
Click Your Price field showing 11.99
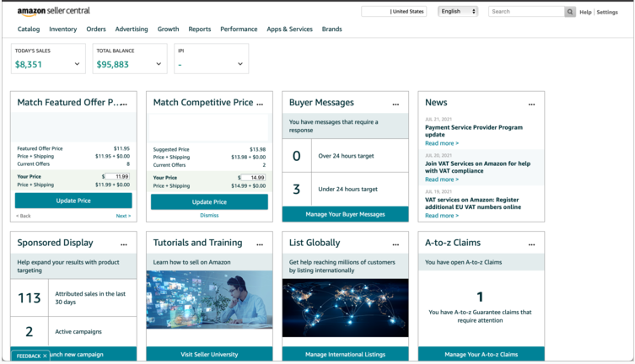[117, 176]
